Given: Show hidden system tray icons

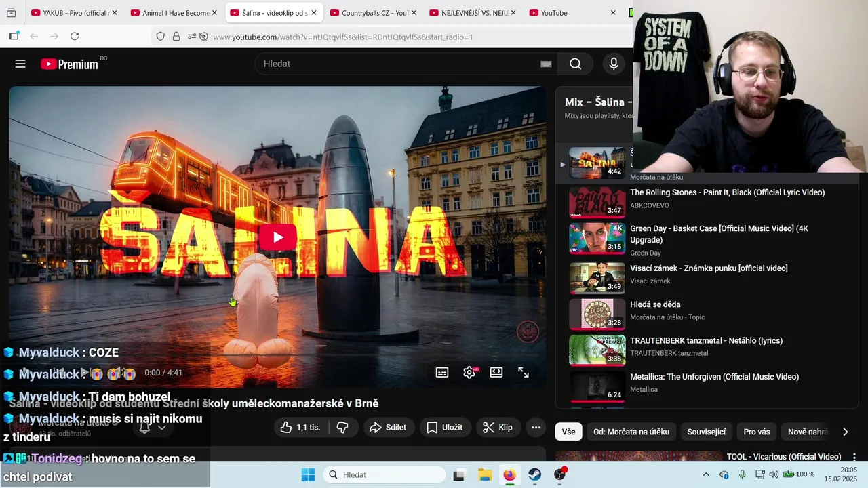Looking at the screenshot, I should [x=706, y=474].
